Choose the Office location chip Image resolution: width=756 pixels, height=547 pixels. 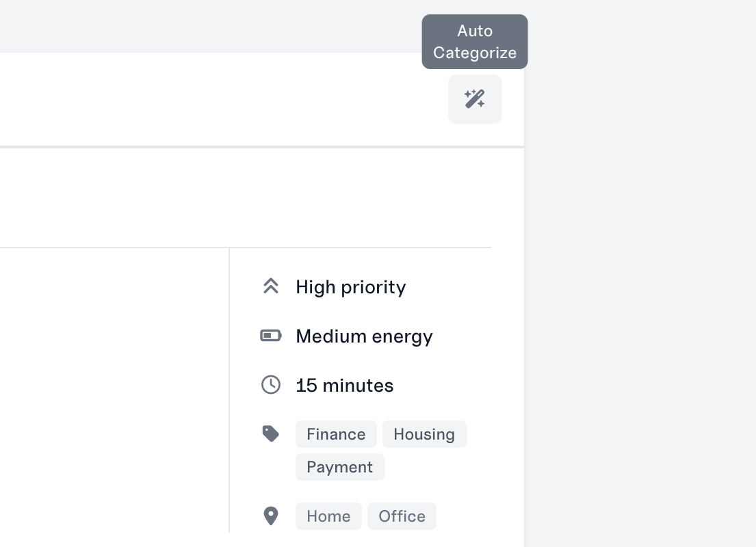[402, 516]
